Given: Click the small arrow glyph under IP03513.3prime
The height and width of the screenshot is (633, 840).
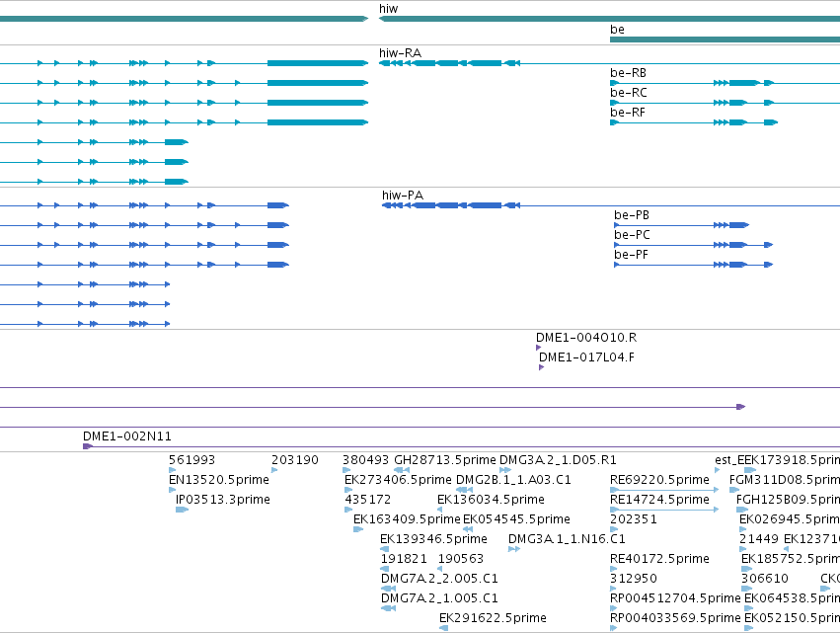Looking at the screenshot, I should point(183,510).
